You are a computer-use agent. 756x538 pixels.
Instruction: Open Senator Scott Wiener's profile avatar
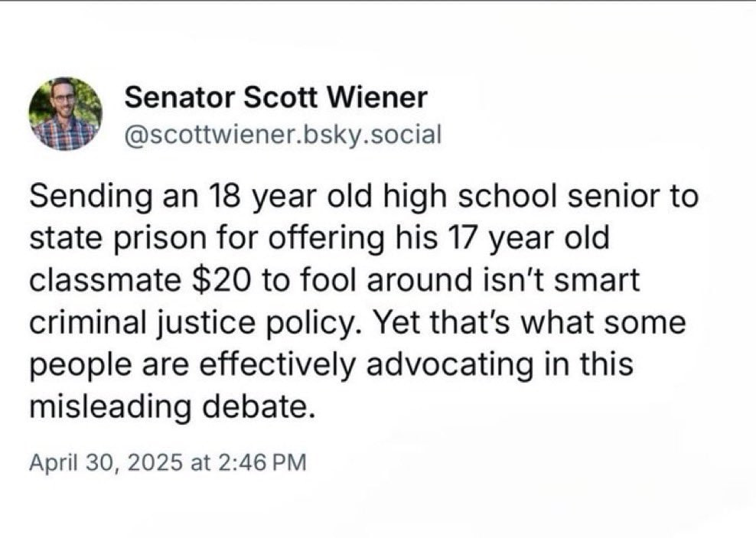[x=66, y=114]
